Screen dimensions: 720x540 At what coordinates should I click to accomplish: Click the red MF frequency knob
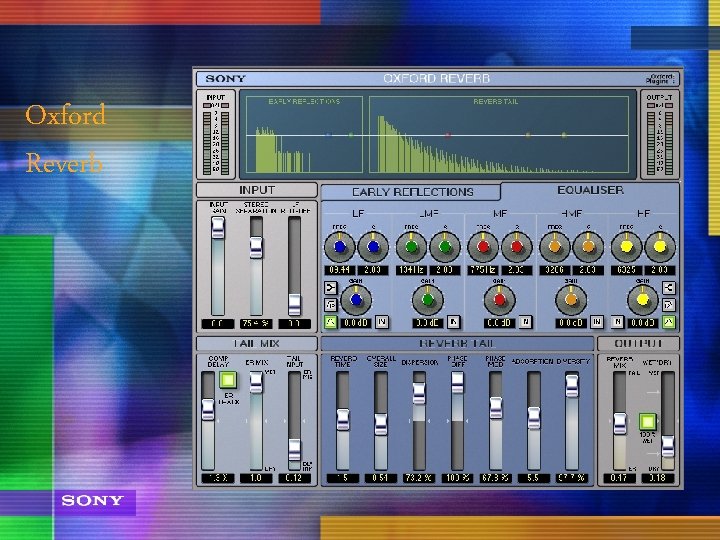[483, 247]
